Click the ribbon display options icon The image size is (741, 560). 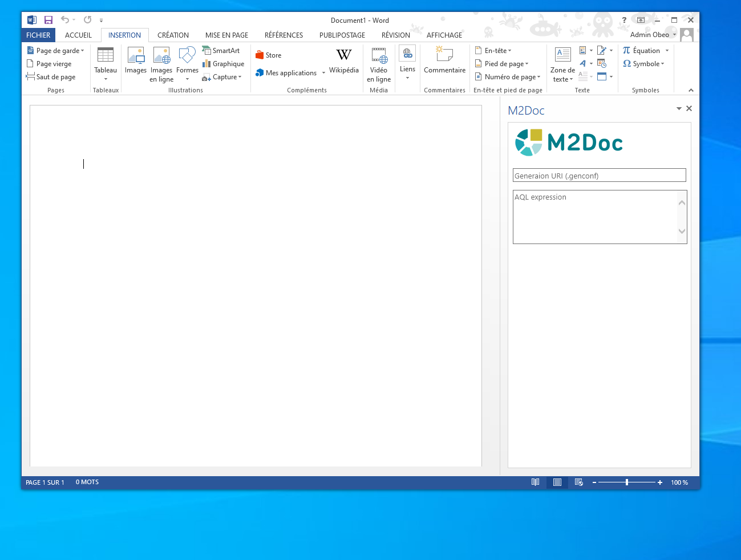tap(641, 20)
